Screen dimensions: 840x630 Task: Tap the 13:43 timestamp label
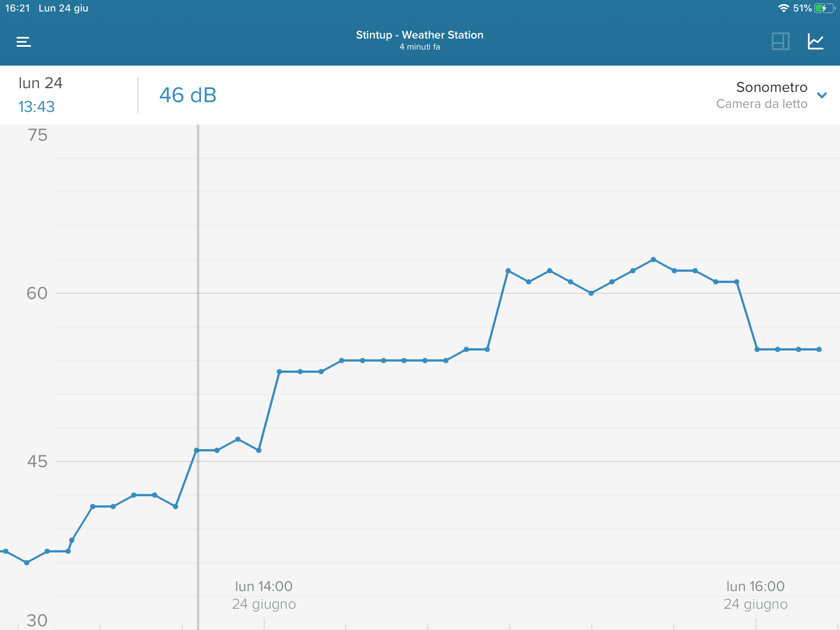pos(37,107)
